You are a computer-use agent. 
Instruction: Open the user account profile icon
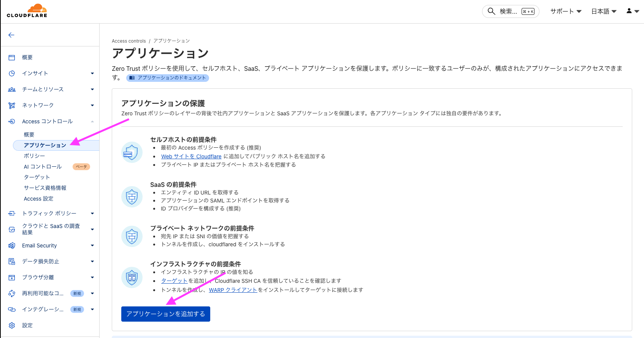tap(629, 11)
